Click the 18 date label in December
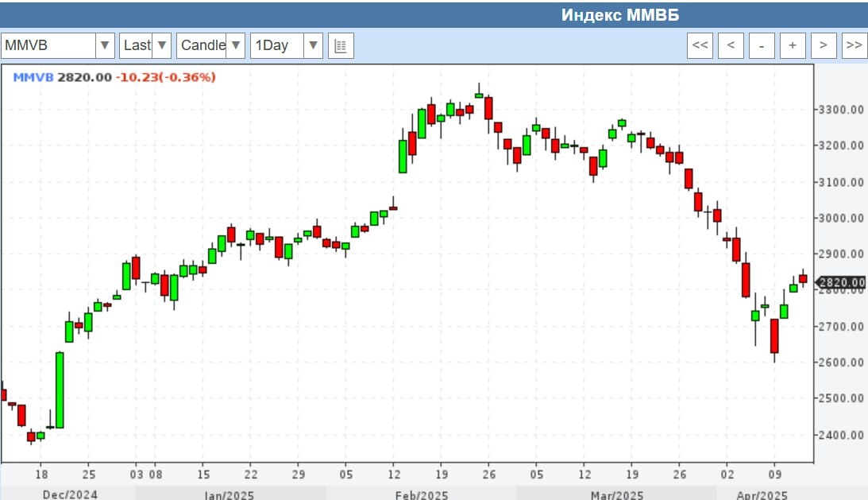 pyautogui.click(x=41, y=475)
